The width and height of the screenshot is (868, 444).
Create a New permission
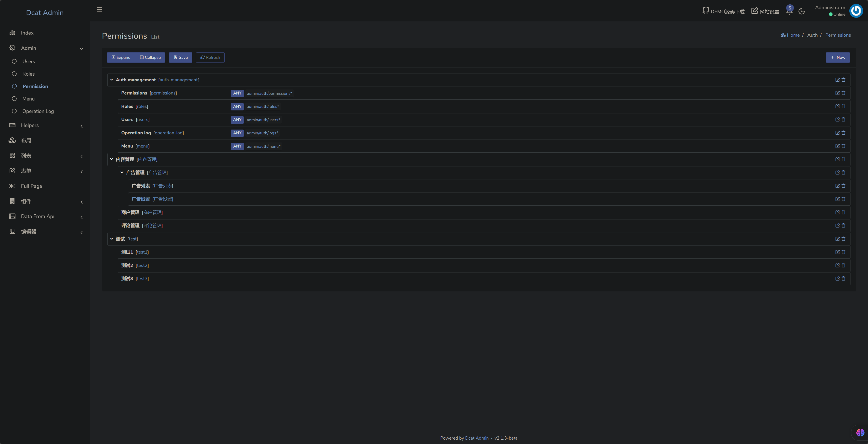pyautogui.click(x=838, y=57)
